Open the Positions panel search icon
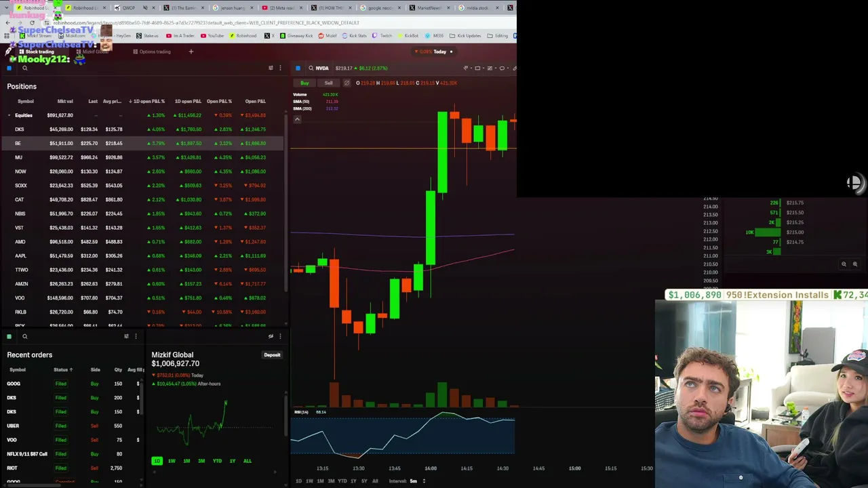The height and width of the screenshot is (488, 868). tap(24, 68)
